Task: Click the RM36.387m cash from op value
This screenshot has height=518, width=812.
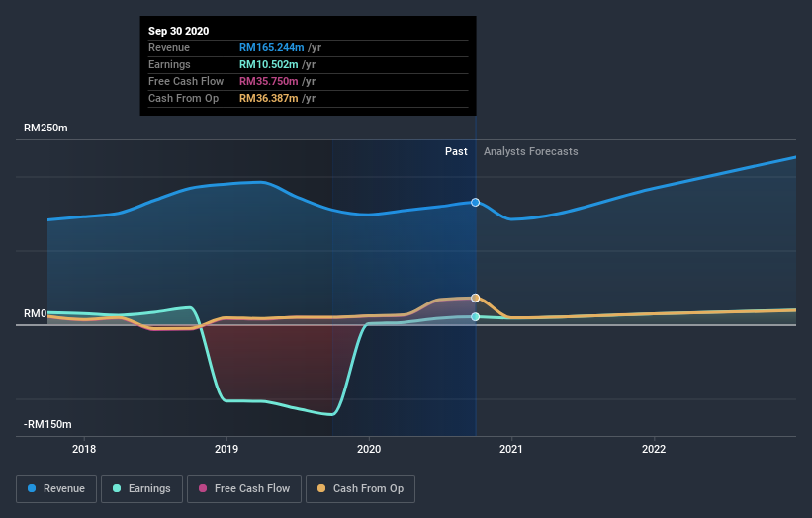Action: point(269,98)
